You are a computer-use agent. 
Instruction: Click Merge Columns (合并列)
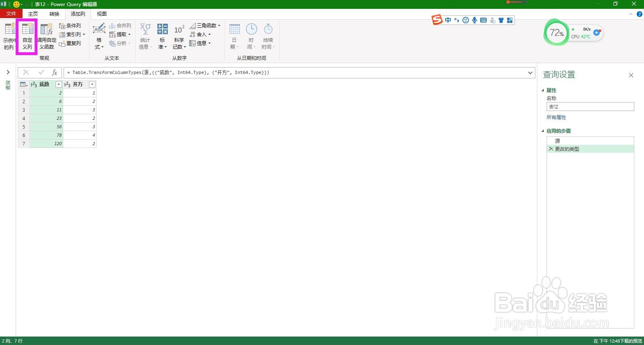120,26
